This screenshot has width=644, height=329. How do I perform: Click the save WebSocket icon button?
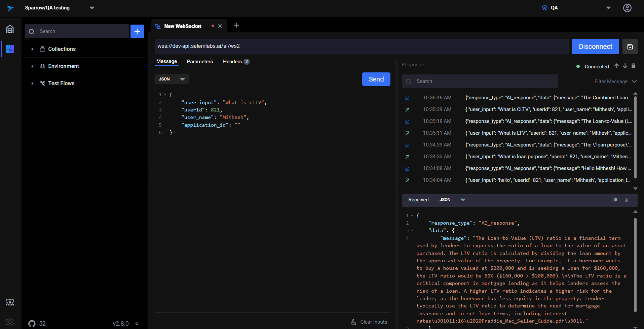click(630, 47)
